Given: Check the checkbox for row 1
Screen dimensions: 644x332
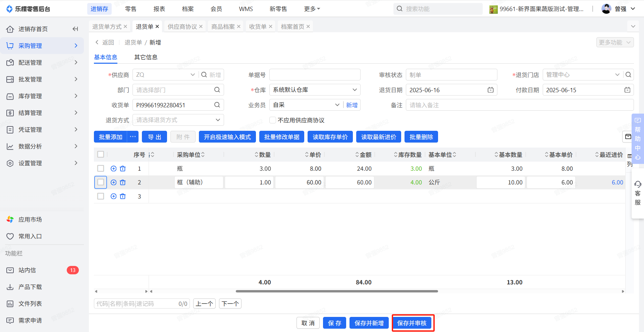Looking at the screenshot, I should [101, 168].
